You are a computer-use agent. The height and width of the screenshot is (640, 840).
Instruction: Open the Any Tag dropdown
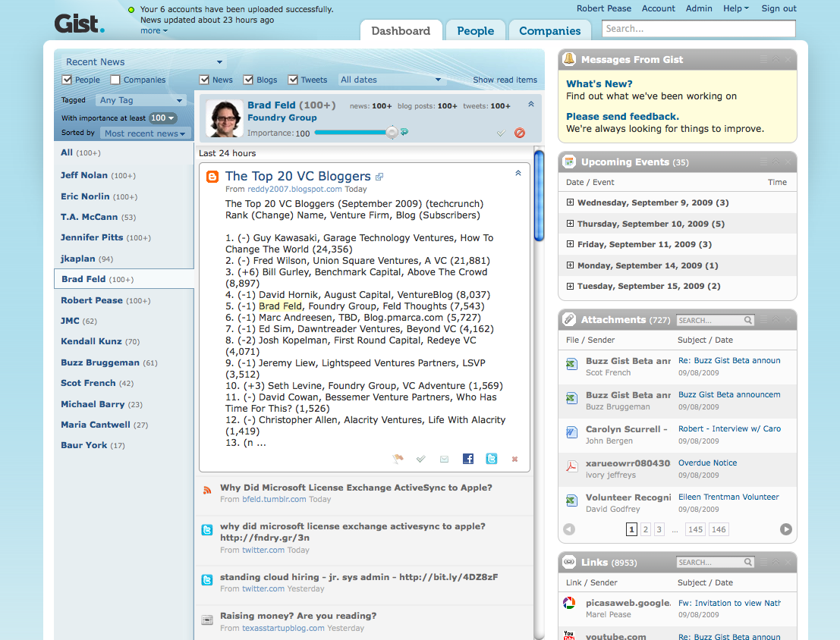click(x=141, y=100)
